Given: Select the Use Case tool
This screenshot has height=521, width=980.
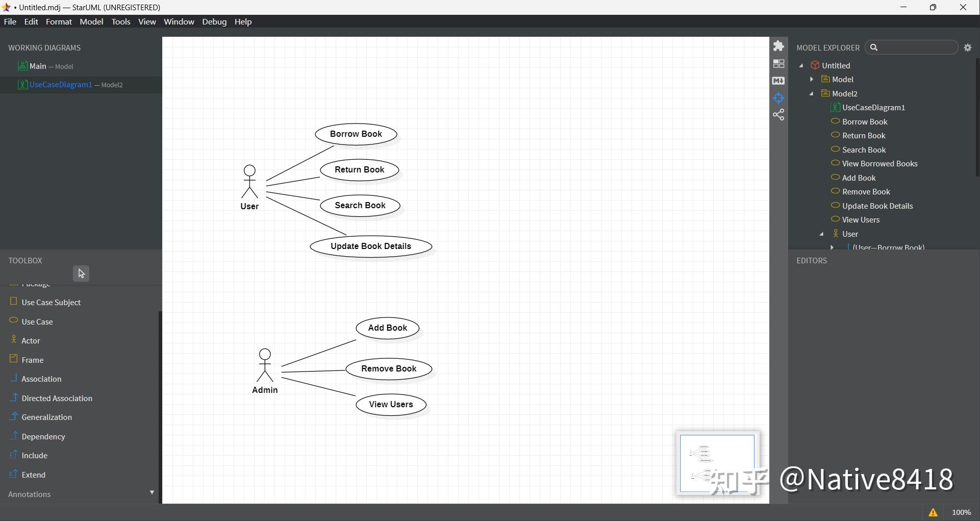Looking at the screenshot, I should (37, 321).
